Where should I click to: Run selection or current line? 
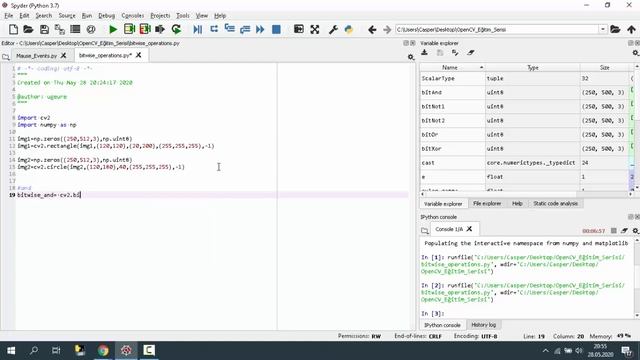click(160, 29)
